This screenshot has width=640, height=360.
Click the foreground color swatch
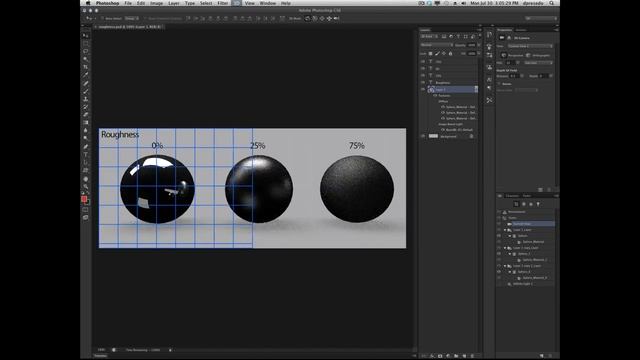84,199
